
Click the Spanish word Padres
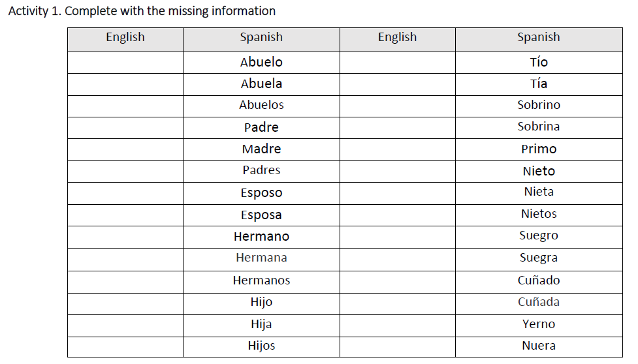click(261, 171)
